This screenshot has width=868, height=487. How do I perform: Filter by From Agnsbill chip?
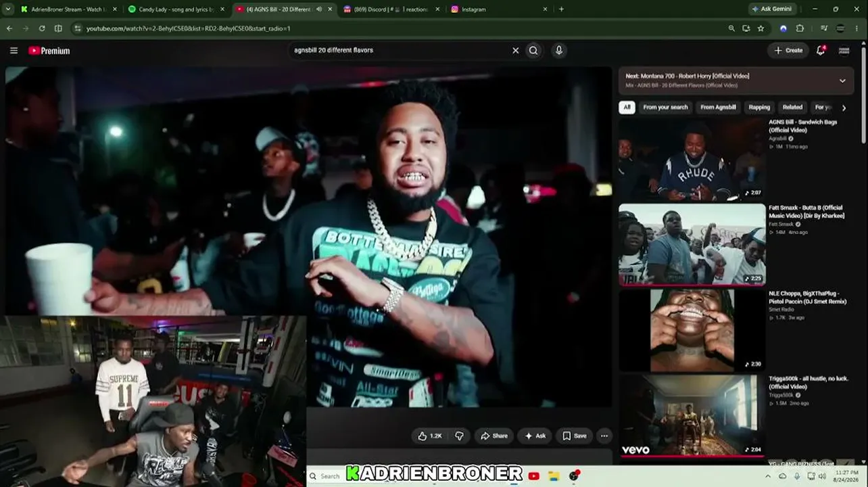tap(718, 107)
